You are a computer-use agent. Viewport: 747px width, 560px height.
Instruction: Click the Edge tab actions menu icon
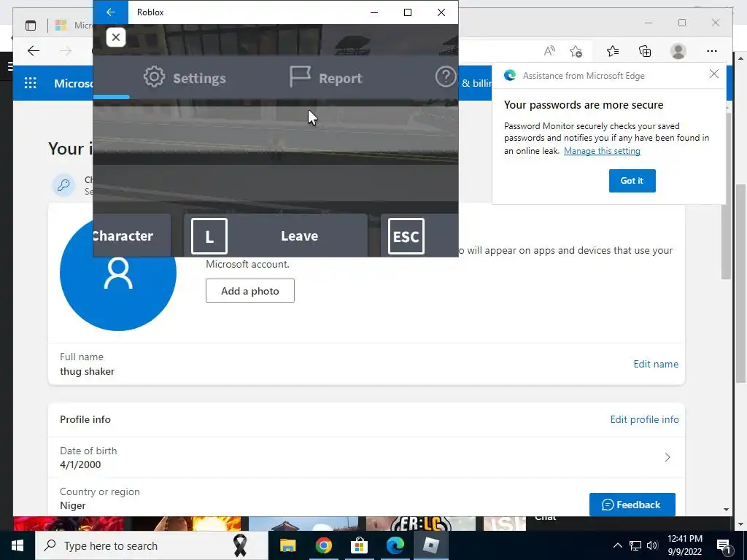[x=31, y=26]
